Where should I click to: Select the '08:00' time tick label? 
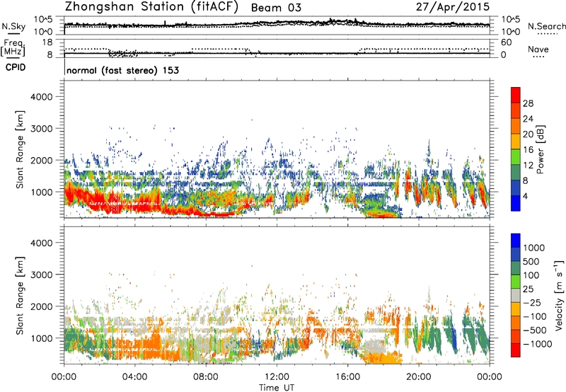click(x=206, y=377)
